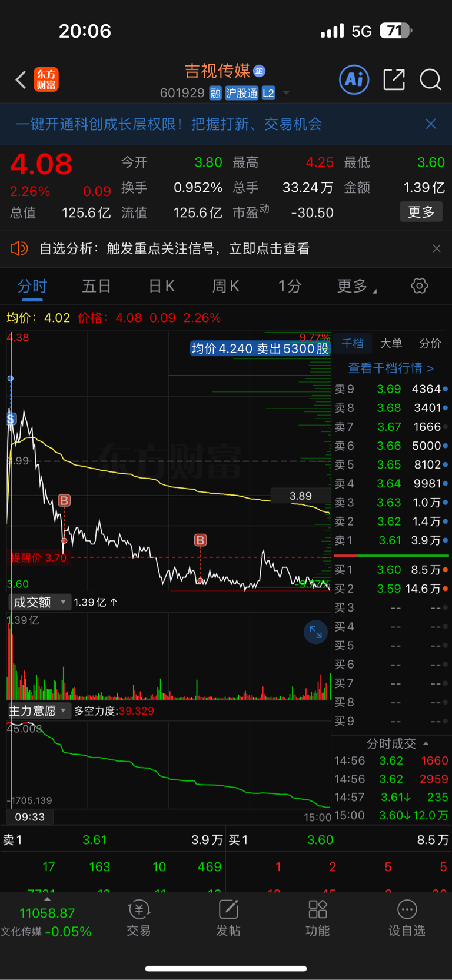Open the 成交额 indicator dropdown
Screen dimensions: 452x980
40,602
